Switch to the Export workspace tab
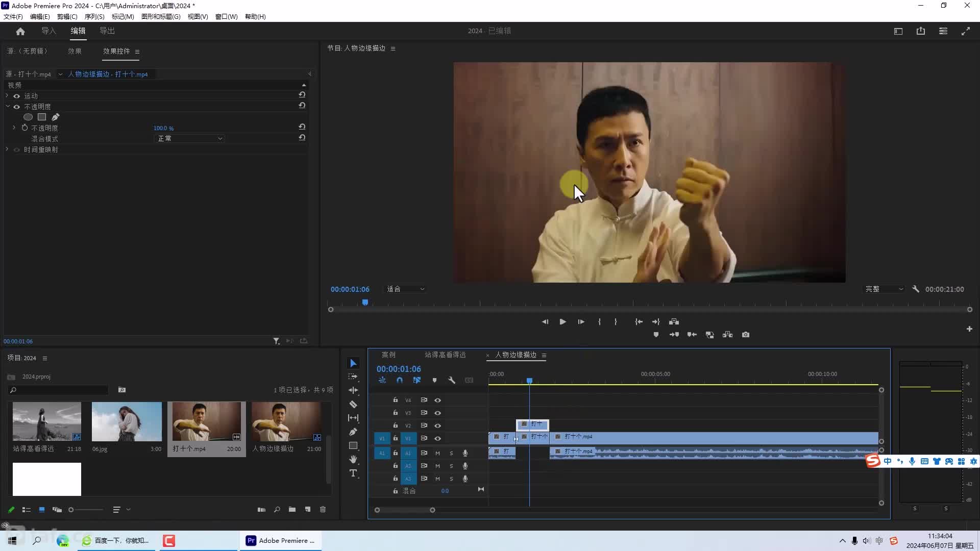The width and height of the screenshot is (980, 551). pos(107,31)
